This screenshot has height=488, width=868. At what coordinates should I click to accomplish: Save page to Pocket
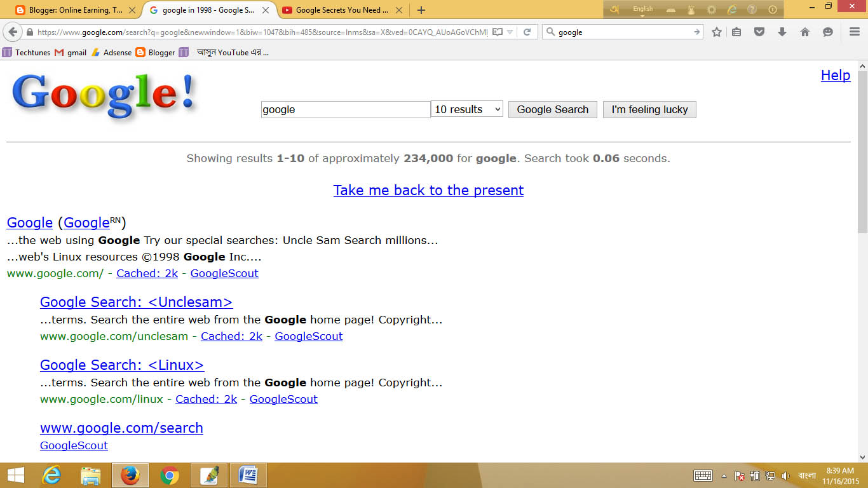click(759, 32)
